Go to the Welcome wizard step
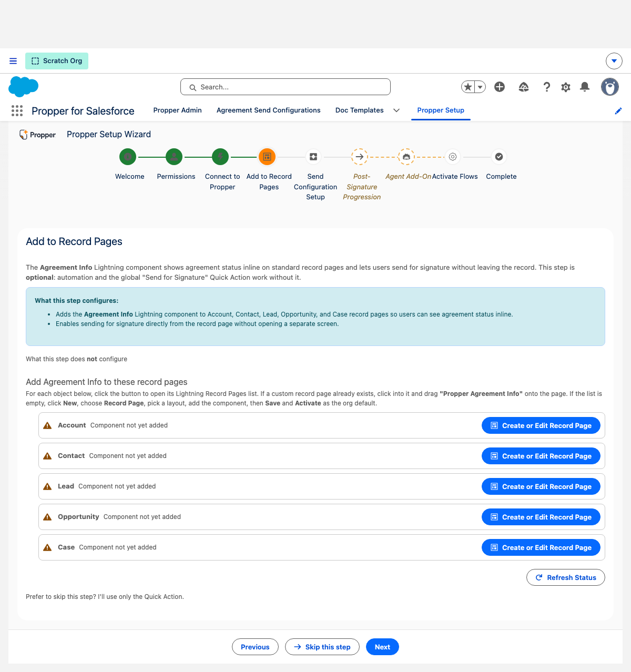Image resolution: width=631 pixels, height=672 pixels. click(128, 157)
